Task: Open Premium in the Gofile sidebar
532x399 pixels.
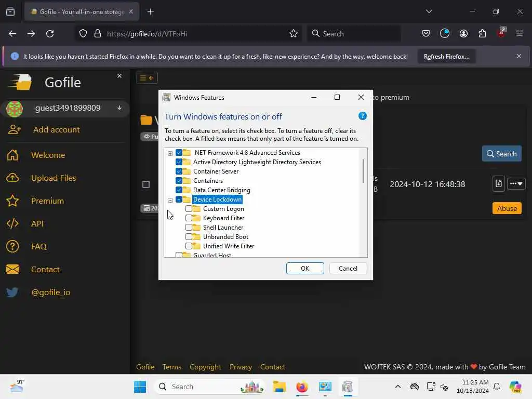Action: 47,201
